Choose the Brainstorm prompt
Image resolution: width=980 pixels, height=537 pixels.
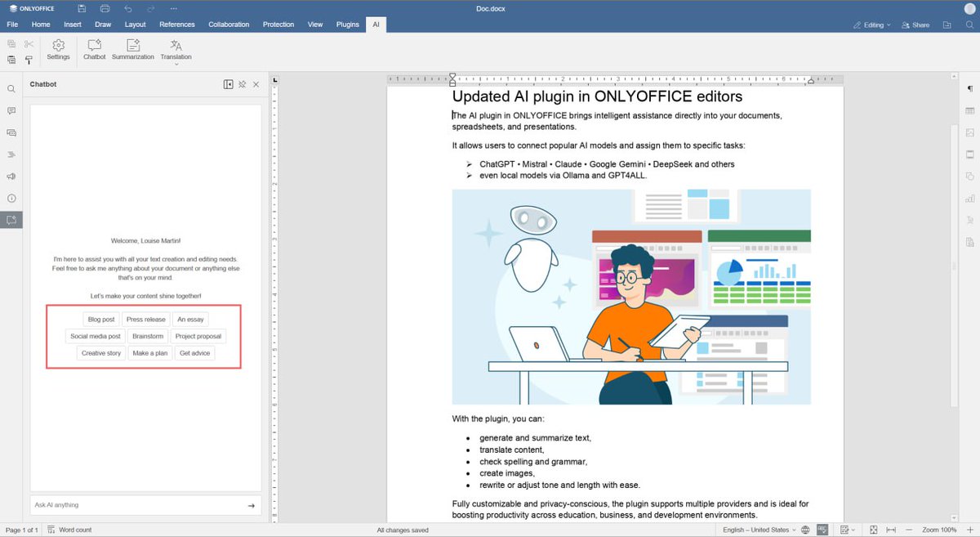148,336
